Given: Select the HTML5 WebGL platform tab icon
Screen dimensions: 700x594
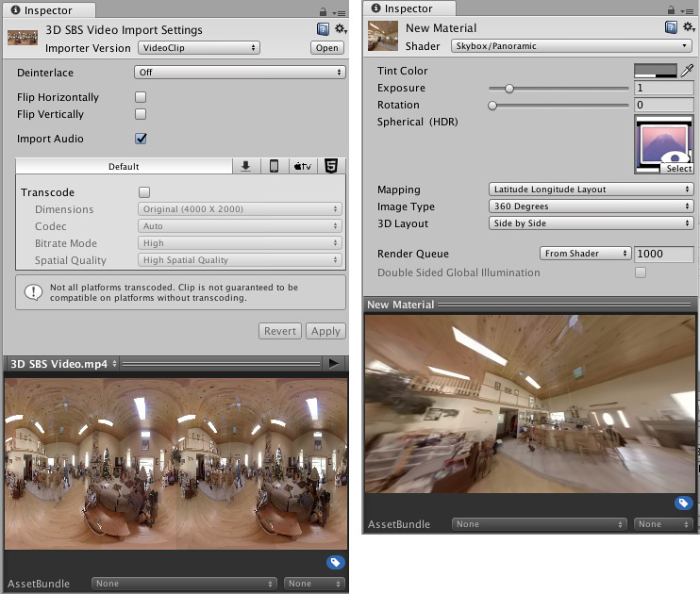Looking at the screenshot, I should coord(331,166).
